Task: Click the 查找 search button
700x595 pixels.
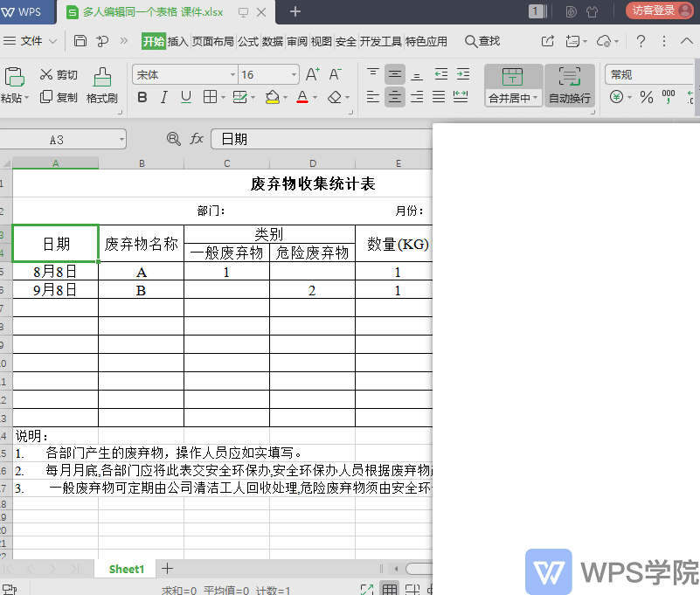Action: tap(482, 41)
